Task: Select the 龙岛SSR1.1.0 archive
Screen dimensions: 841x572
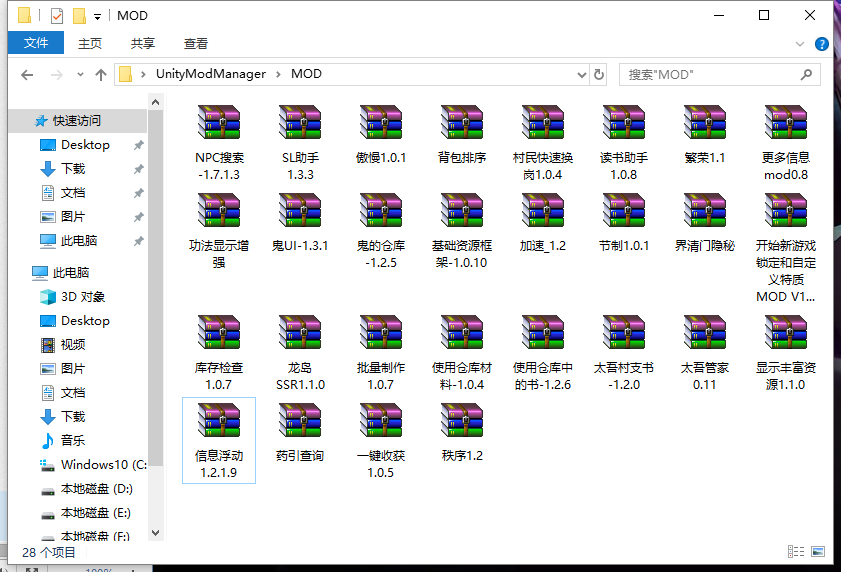Action: tap(300, 353)
